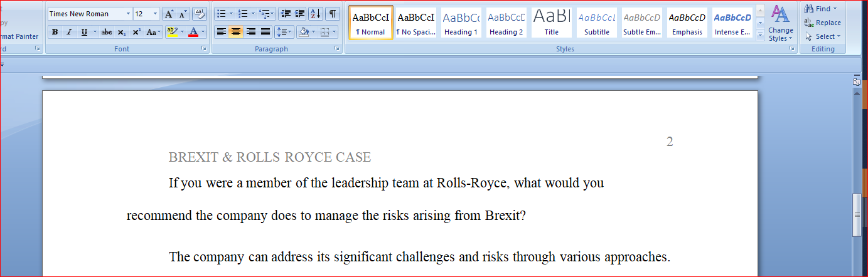Apply superscript formatting
The image size is (868, 277).
(136, 32)
